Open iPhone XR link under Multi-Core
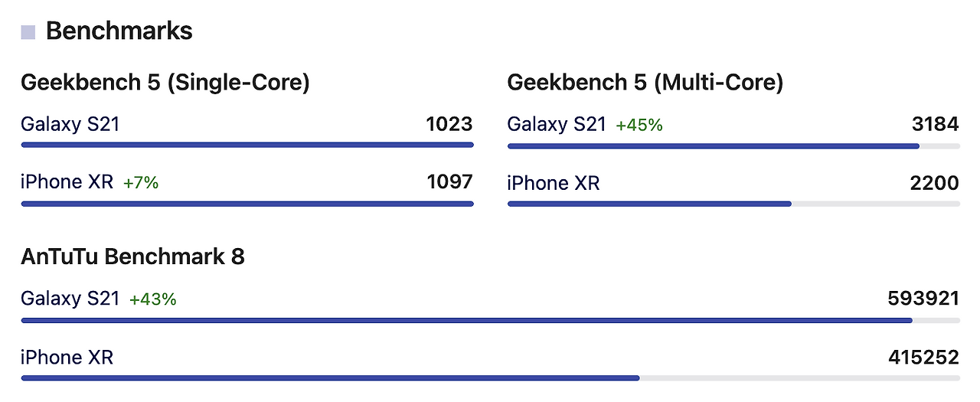 (x=554, y=183)
